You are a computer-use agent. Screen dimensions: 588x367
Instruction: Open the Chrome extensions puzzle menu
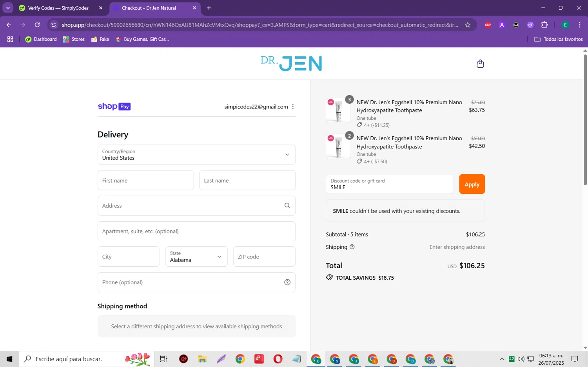click(x=544, y=25)
